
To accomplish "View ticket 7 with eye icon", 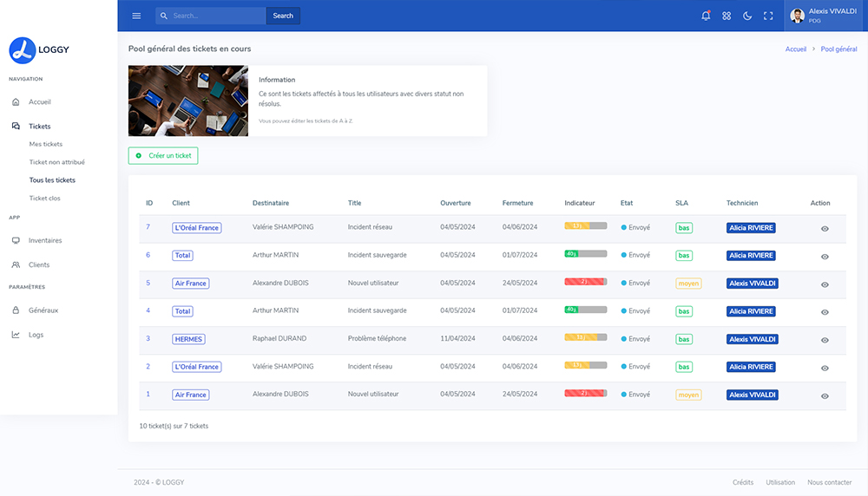I will click(x=825, y=228).
